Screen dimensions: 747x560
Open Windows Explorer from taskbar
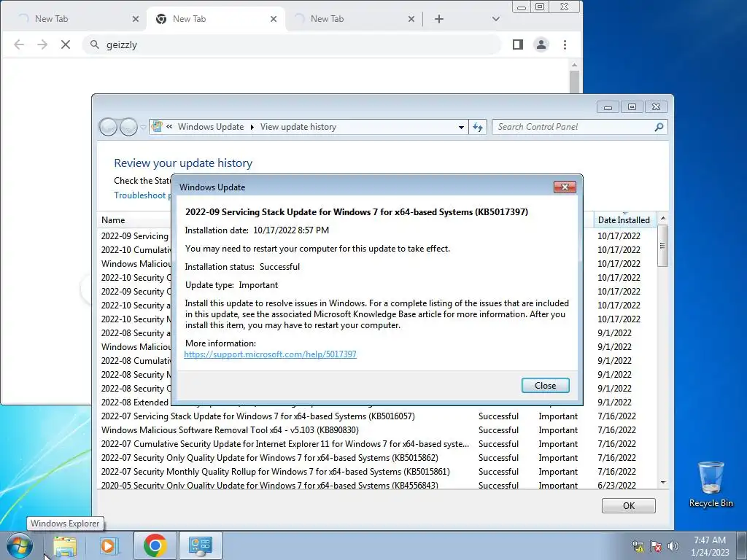[65, 545]
